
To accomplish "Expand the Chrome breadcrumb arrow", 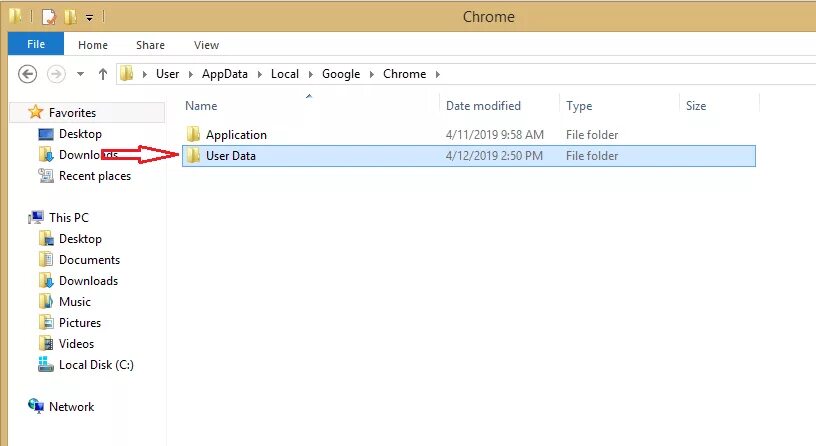I will pos(438,74).
